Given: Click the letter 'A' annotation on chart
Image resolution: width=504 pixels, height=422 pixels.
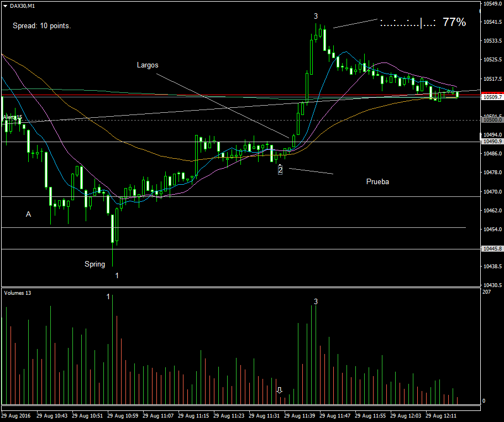Looking at the screenshot, I should coord(28,214).
